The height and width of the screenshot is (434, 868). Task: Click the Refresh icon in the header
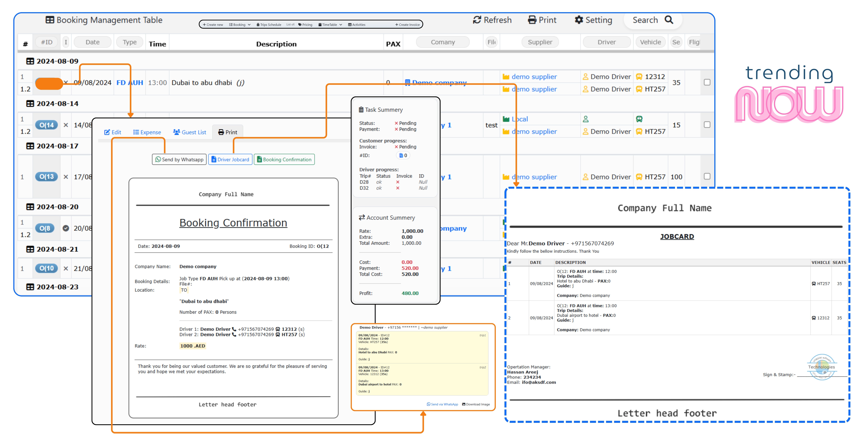pos(477,20)
